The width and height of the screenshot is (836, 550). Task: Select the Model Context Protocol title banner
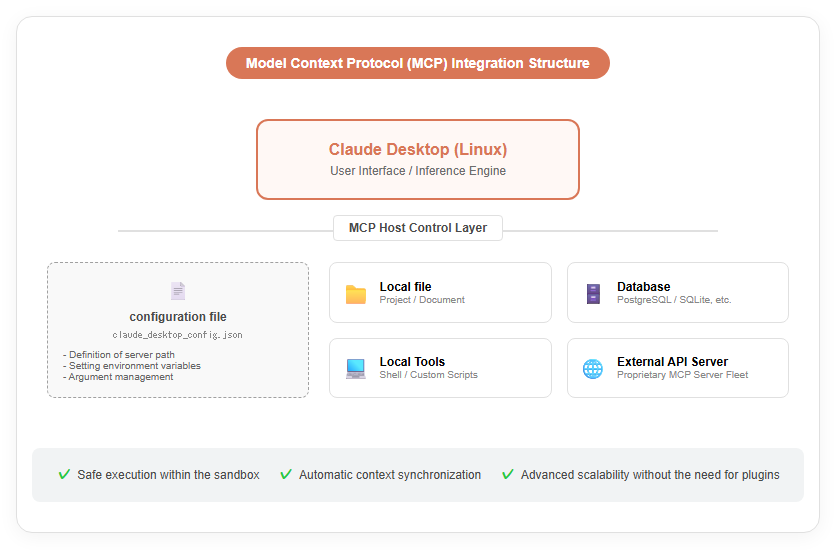pyautogui.click(x=417, y=63)
